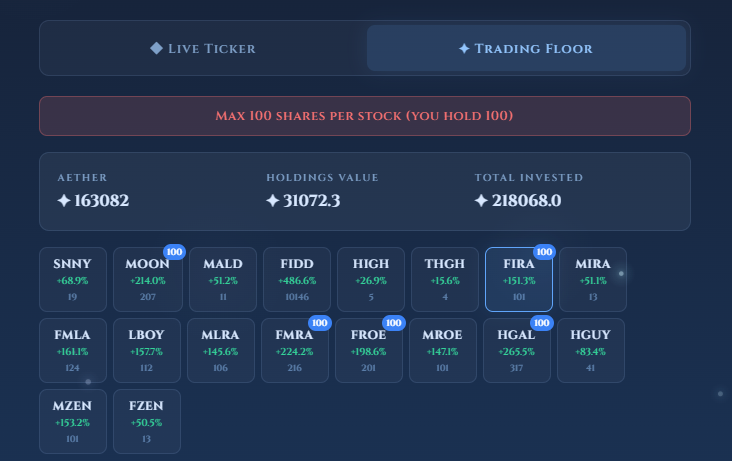This screenshot has height=461, width=732.
Task: Open the FROE stock card
Action: (x=369, y=350)
